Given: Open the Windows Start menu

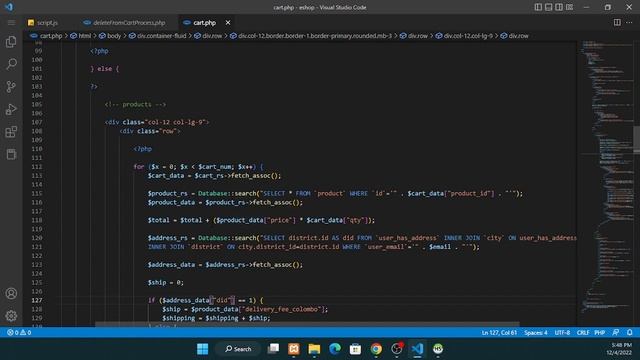Looking at the screenshot, I should [202, 349].
